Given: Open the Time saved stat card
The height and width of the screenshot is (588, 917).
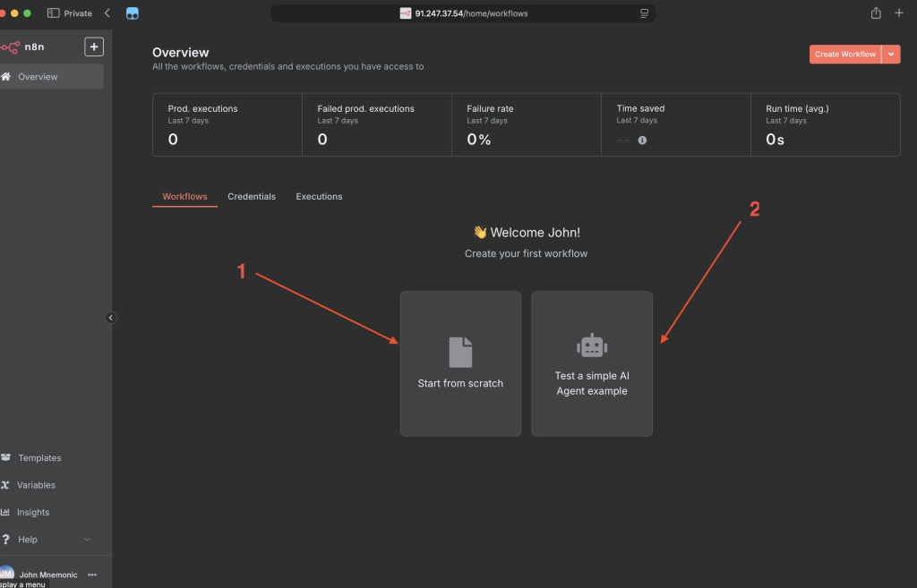Looking at the screenshot, I should point(676,124).
